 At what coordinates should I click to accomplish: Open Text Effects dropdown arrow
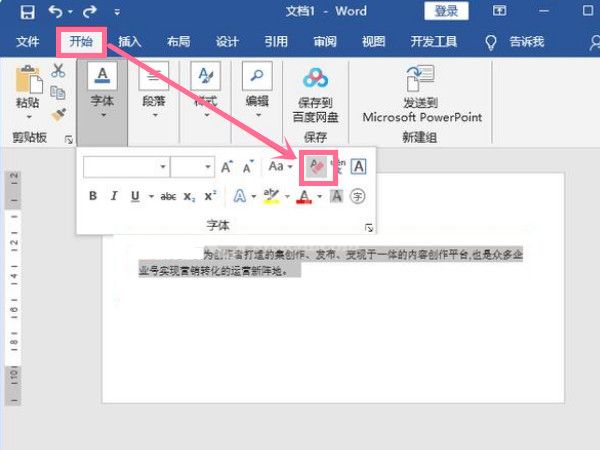[254, 197]
